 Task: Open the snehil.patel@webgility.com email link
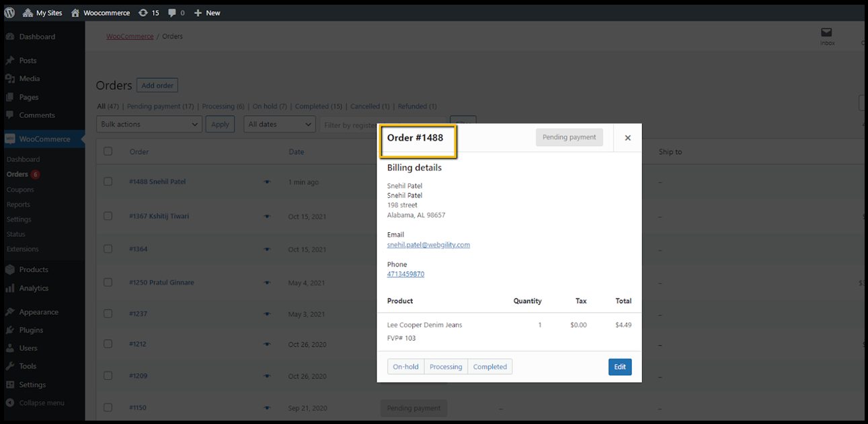click(x=428, y=245)
